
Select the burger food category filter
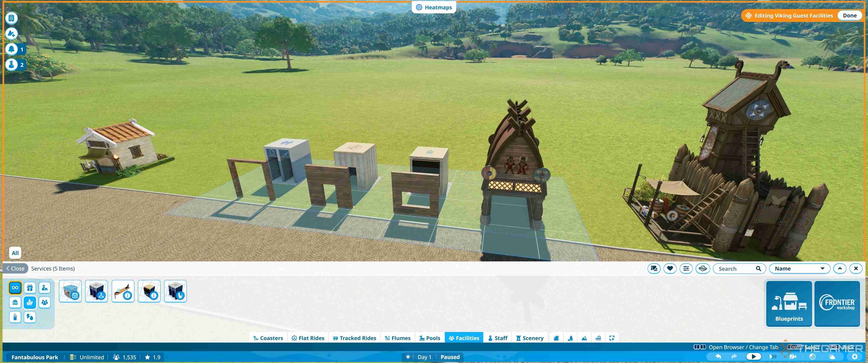coord(15,302)
